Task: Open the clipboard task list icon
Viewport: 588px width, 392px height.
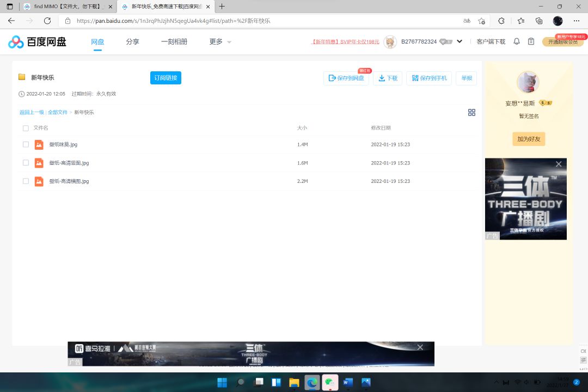Action: pyautogui.click(x=531, y=41)
